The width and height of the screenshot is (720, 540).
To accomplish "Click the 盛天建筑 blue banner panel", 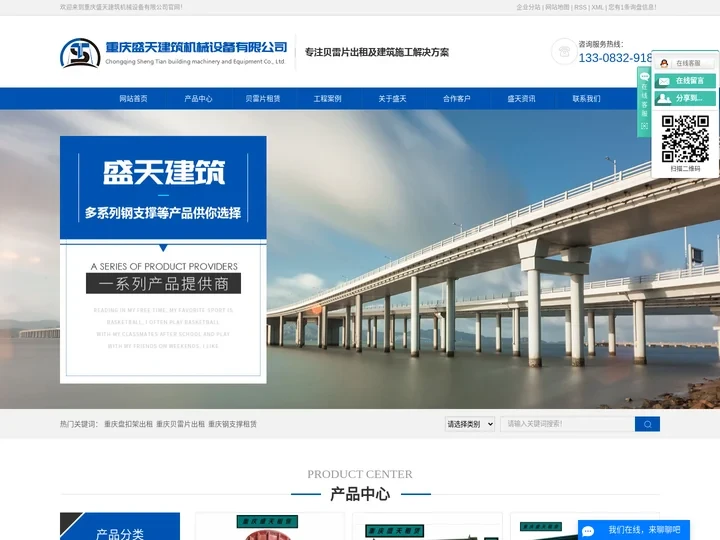I will [x=163, y=187].
